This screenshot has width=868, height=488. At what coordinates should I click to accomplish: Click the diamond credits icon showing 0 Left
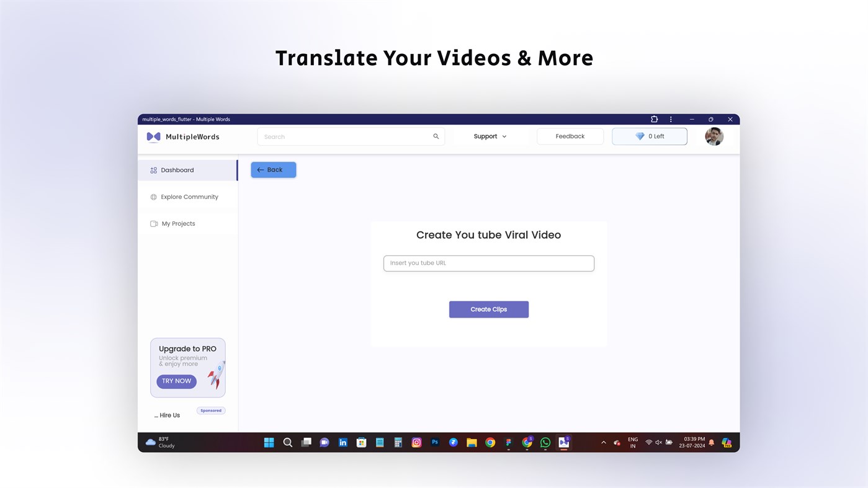coord(638,136)
